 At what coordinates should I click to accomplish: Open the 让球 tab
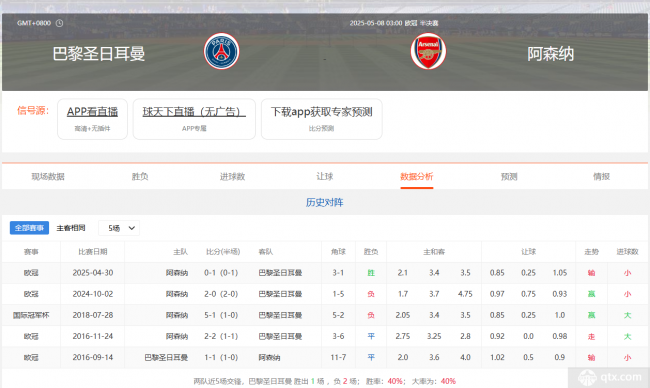325,177
